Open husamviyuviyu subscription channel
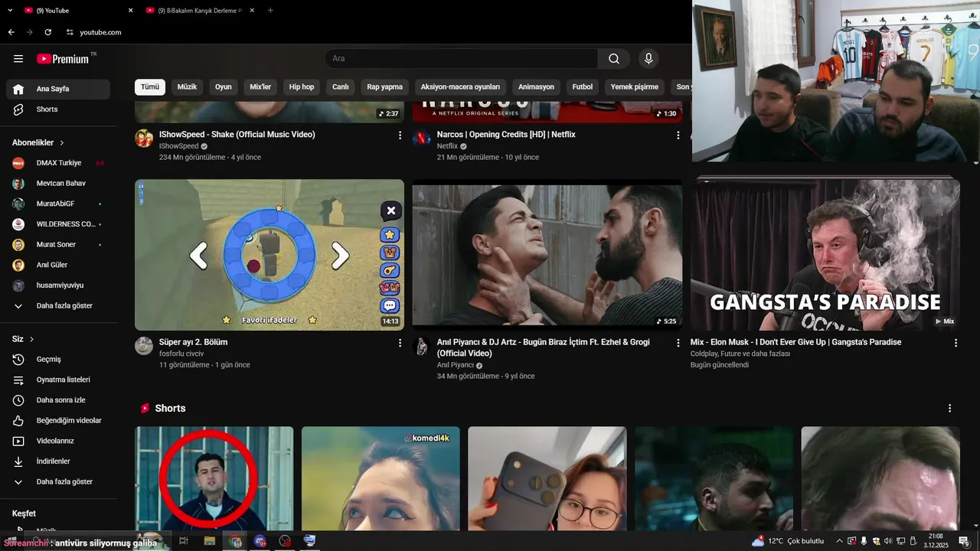This screenshot has height=551, width=980. (58, 285)
